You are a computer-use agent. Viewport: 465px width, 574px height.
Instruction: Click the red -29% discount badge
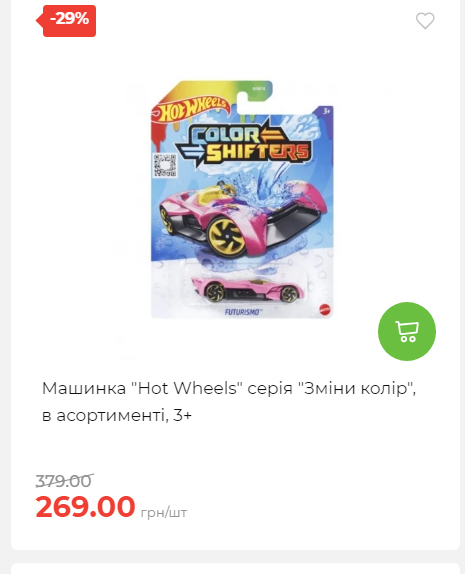click(66, 21)
